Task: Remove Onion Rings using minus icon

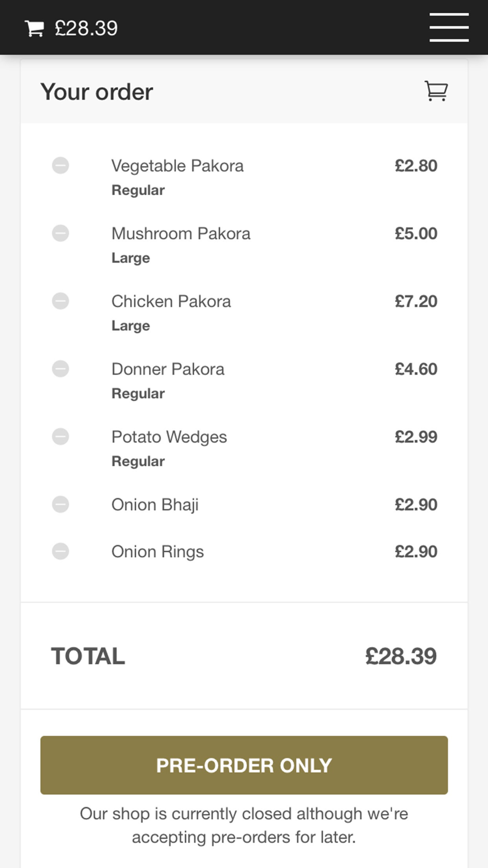Action: pyautogui.click(x=61, y=552)
